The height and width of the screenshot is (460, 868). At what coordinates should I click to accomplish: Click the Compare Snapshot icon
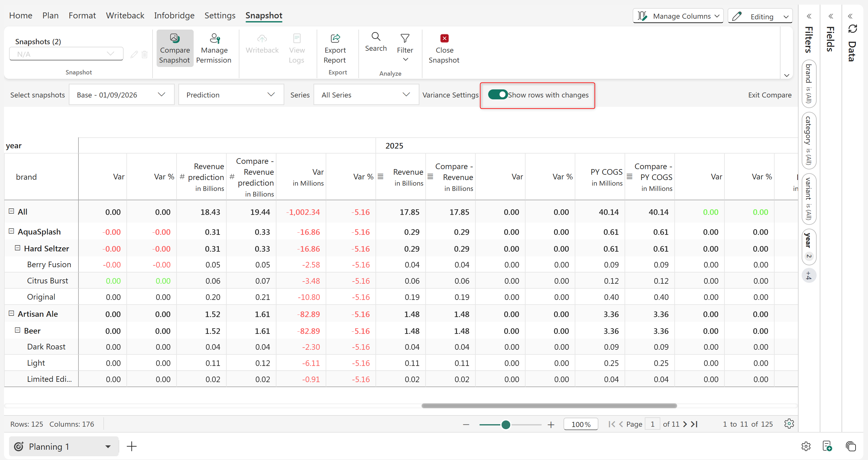coord(175,38)
